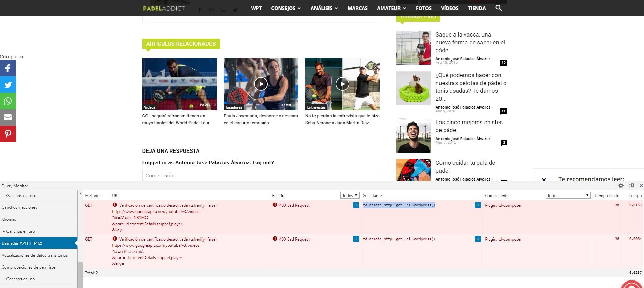This screenshot has height=288, width=644.
Task: Click the certificate warning icon for A1uqxLNK1MQ request
Action: (x=115, y=205)
